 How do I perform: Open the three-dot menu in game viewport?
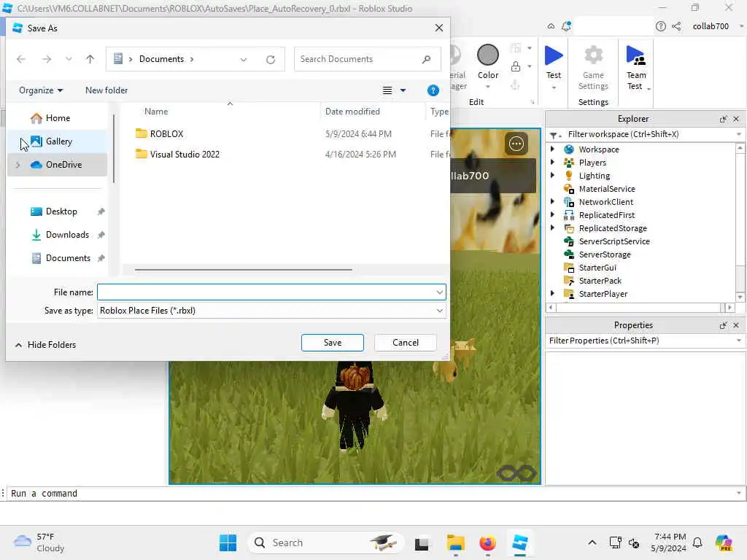(x=516, y=144)
